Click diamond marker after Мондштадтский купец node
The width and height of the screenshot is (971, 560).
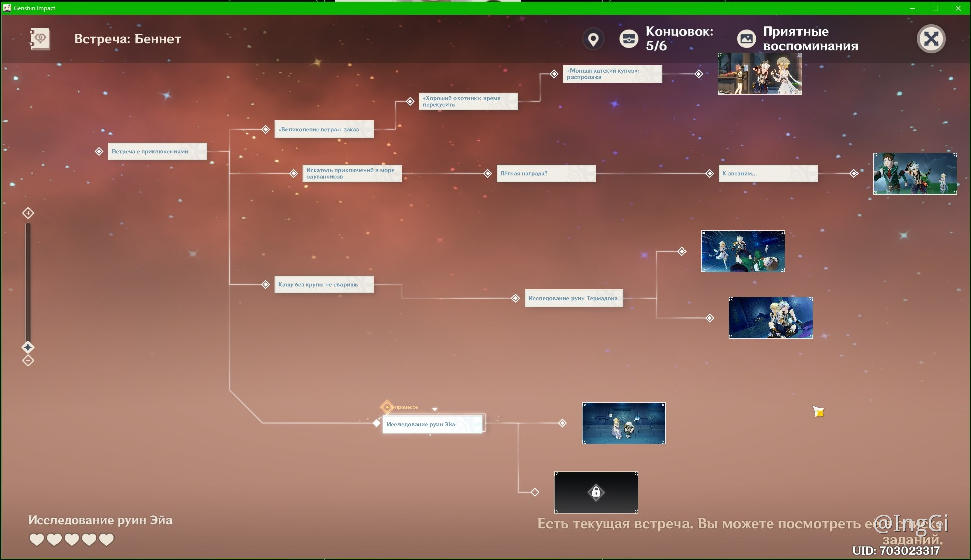tap(699, 74)
